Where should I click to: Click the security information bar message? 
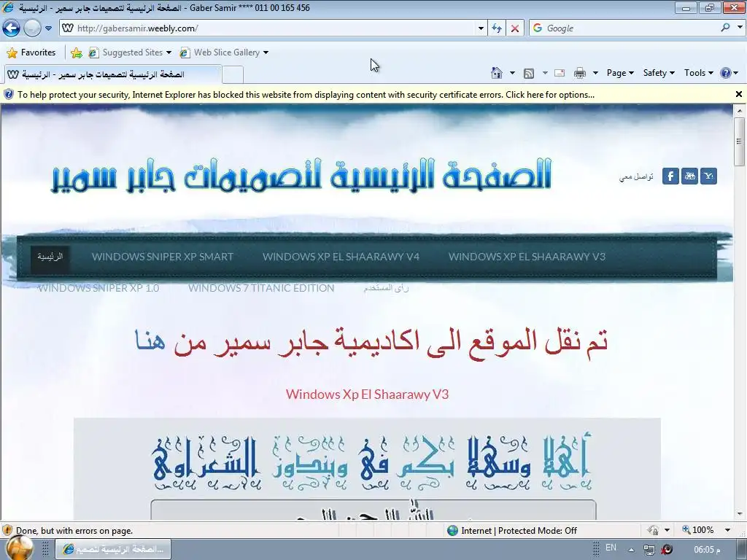306,95
